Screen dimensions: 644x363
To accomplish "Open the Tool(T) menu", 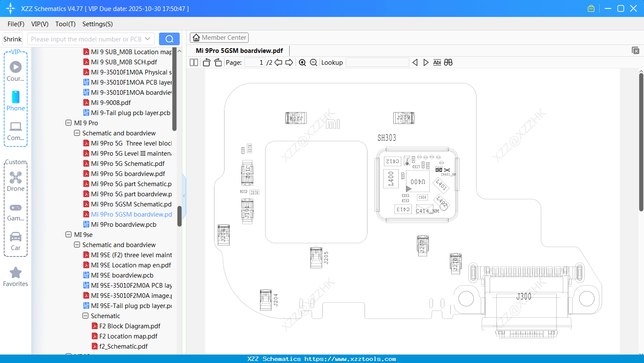I will click(x=66, y=24).
